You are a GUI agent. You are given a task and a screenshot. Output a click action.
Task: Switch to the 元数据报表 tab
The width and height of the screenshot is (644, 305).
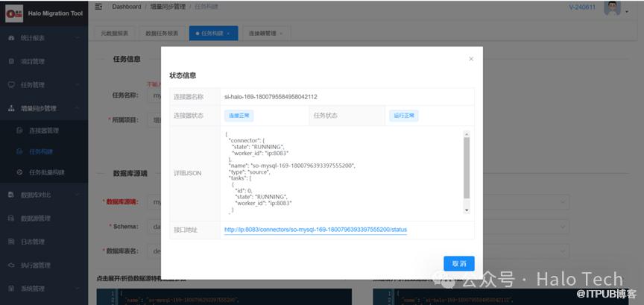[114, 34]
